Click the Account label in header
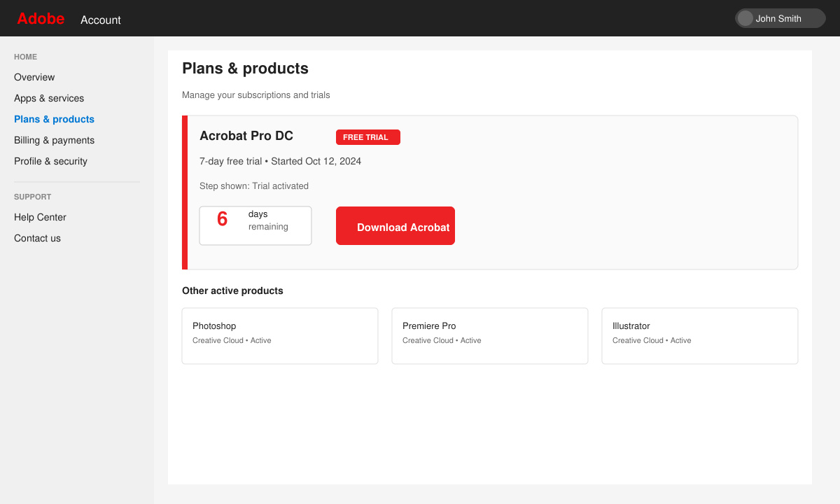 click(x=101, y=20)
